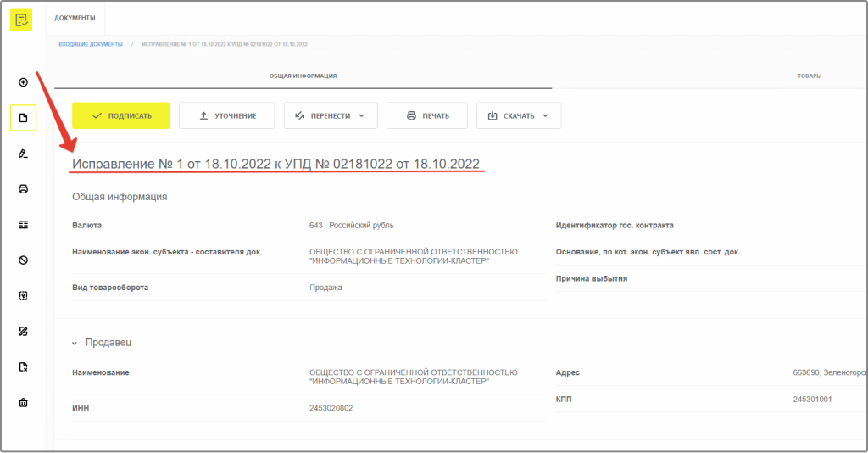Click the Печать button label
This screenshot has height=453, width=868.
click(436, 115)
